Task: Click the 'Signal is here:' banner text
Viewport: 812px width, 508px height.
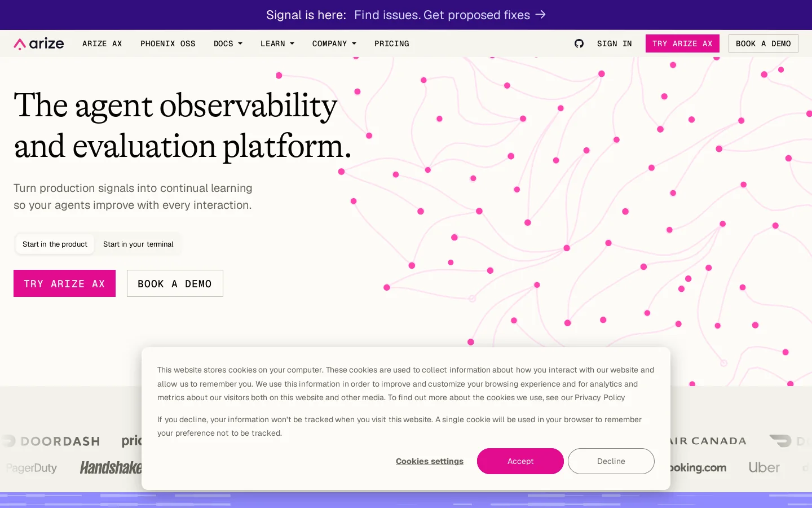Action: [306, 15]
